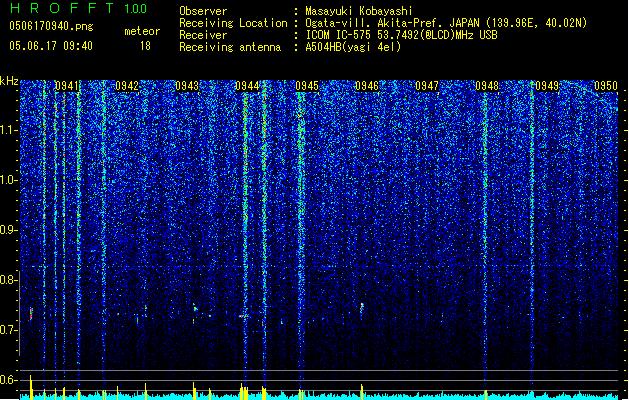Click the red meteor echo just after 0940
Image resolution: width=629 pixels, height=400 pixels.
(x=31, y=313)
